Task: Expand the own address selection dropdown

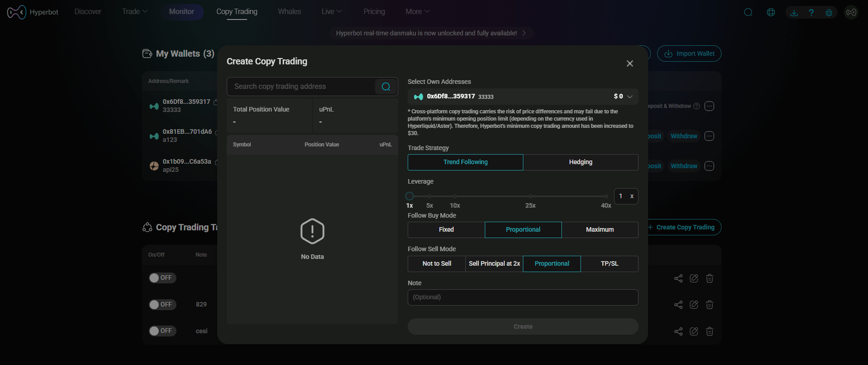Action: pos(629,97)
